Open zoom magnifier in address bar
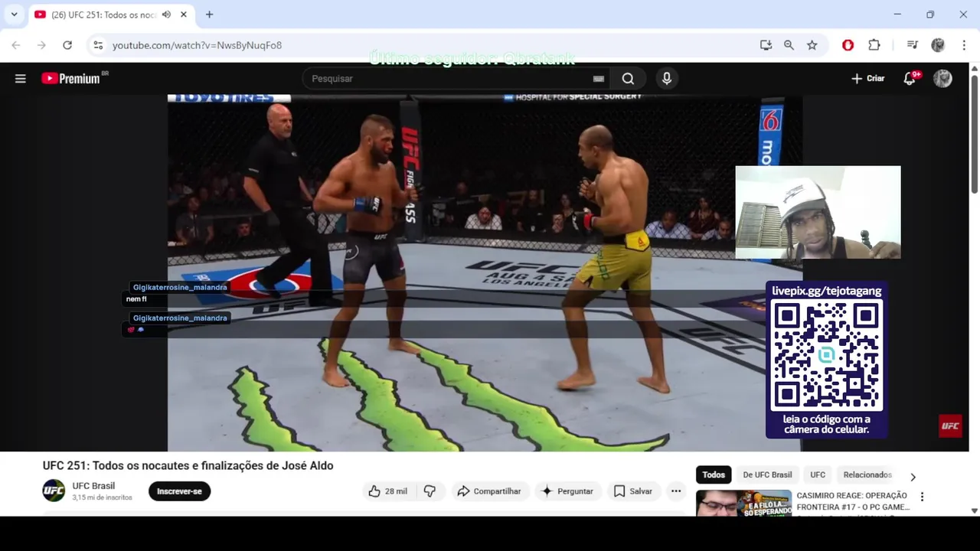The height and width of the screenshot is (551, 980). (x=789, y=45)
